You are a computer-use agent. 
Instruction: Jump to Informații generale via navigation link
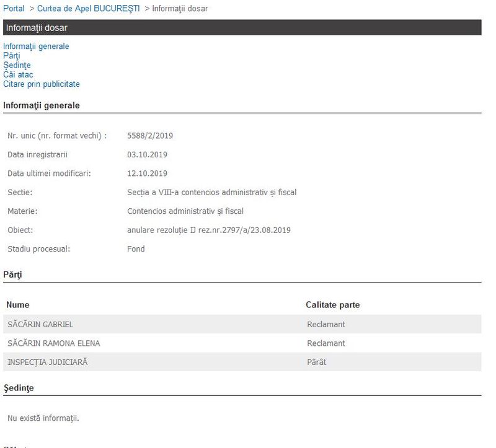36,46
